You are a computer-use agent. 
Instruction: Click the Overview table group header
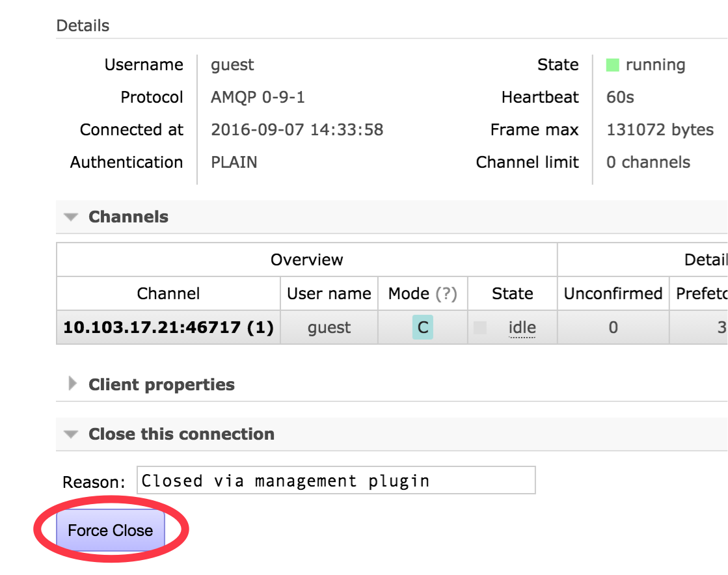306,260
